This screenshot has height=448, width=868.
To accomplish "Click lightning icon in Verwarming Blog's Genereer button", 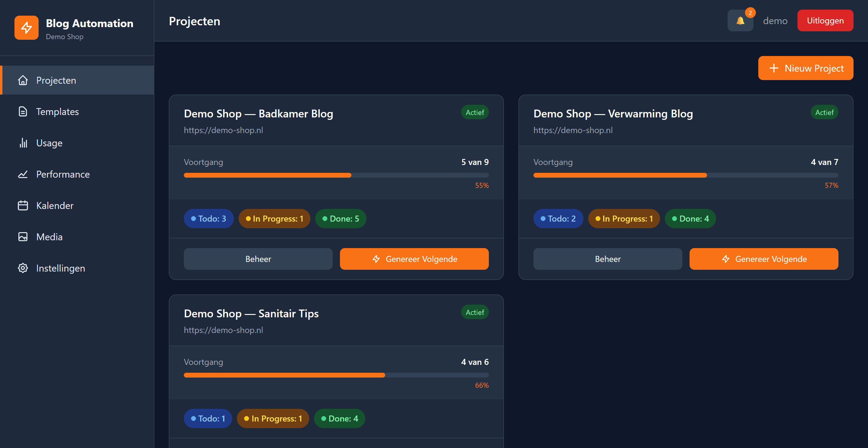I will tap(726, 259).
